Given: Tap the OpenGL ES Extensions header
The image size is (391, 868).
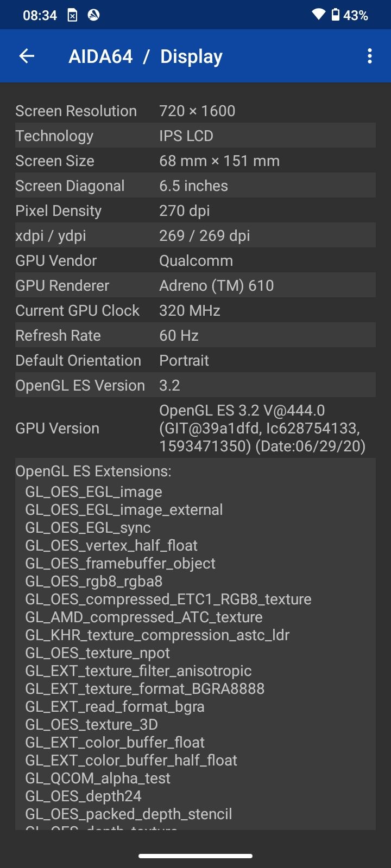Looking at the screenshot, I should [93, 471].
